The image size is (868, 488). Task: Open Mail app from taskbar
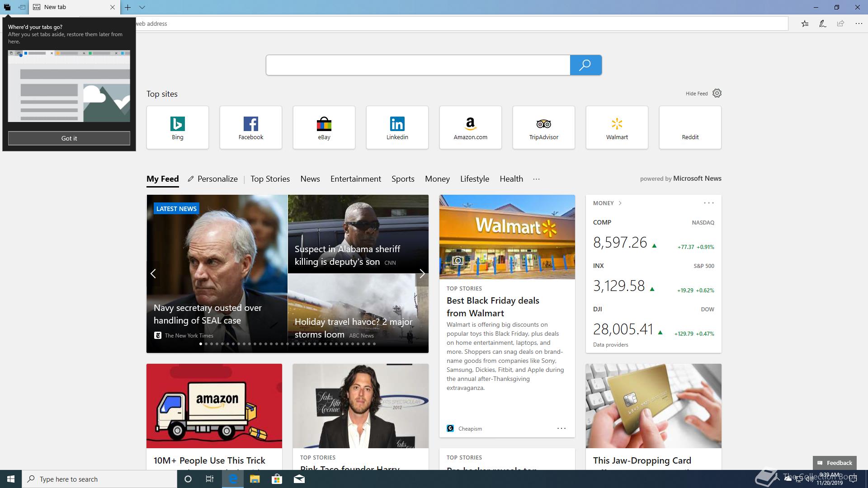pos(299,479)
